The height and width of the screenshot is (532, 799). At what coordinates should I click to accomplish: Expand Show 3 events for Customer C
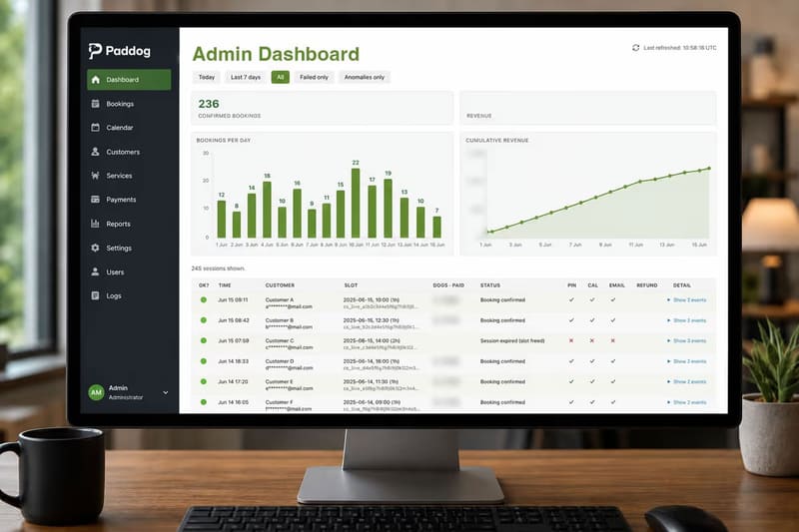click(687, 340)
